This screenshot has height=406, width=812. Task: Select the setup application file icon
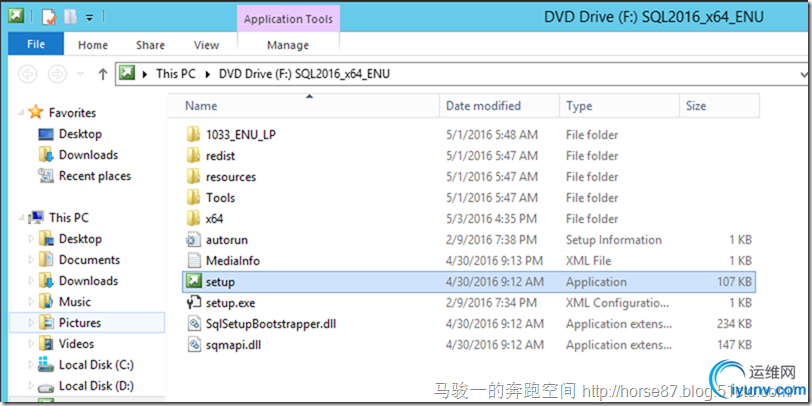[x=193, y=282]
